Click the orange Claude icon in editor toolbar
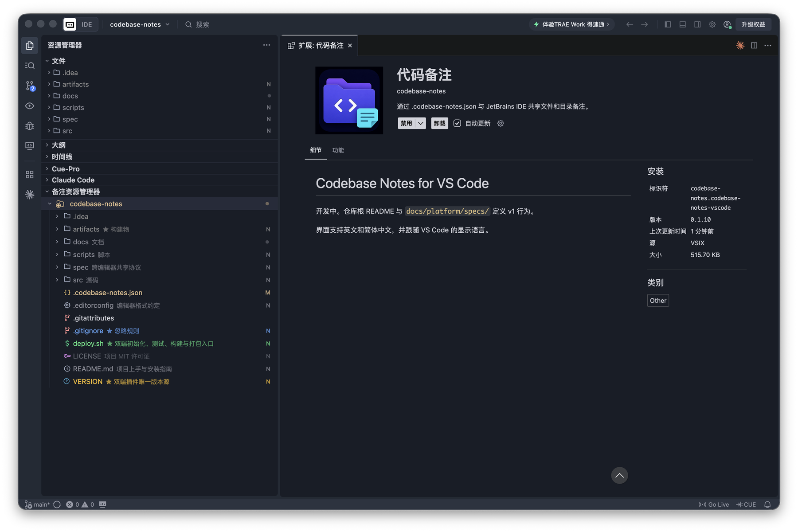This screenshot has height=532, width=798. click(x=740, y=45)
